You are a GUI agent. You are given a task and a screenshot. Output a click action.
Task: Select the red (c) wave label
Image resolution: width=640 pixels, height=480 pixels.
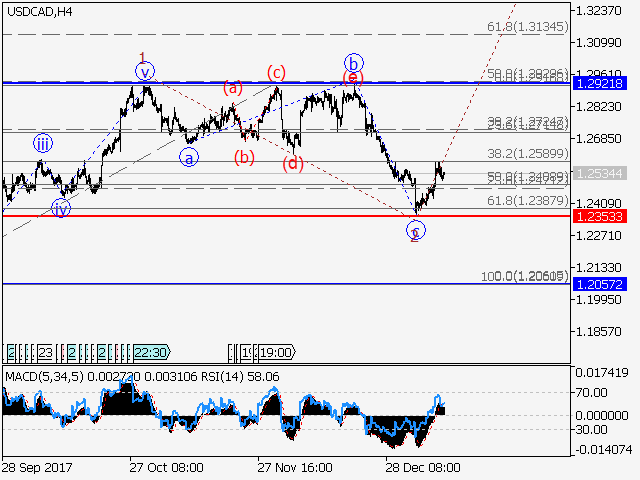pyautogui.click(x=277, y=72)
